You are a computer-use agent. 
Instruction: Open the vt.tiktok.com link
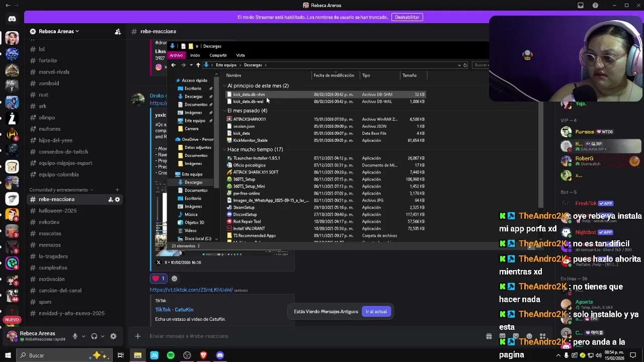(191, 290)
